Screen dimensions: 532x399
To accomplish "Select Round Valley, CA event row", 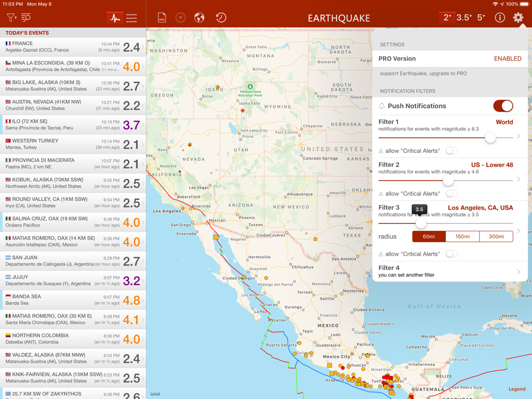I will pyautogui.click(x=73, y=203).
